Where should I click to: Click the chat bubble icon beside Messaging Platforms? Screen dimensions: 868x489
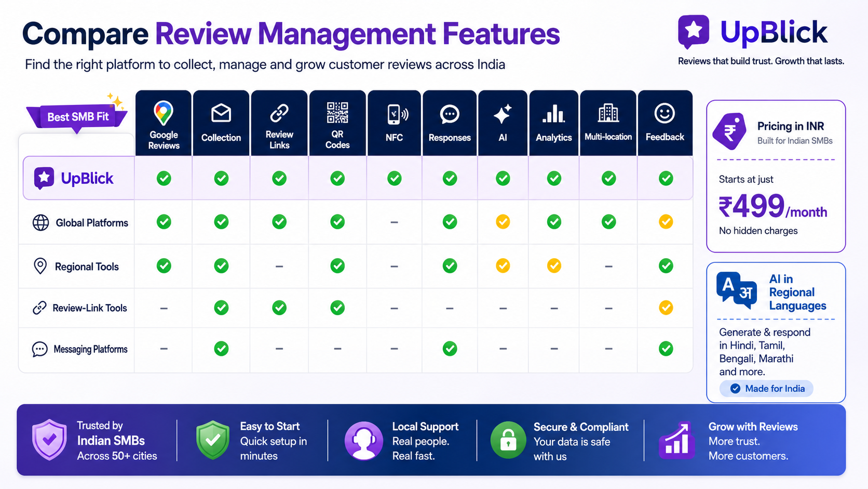click(39, 349)
